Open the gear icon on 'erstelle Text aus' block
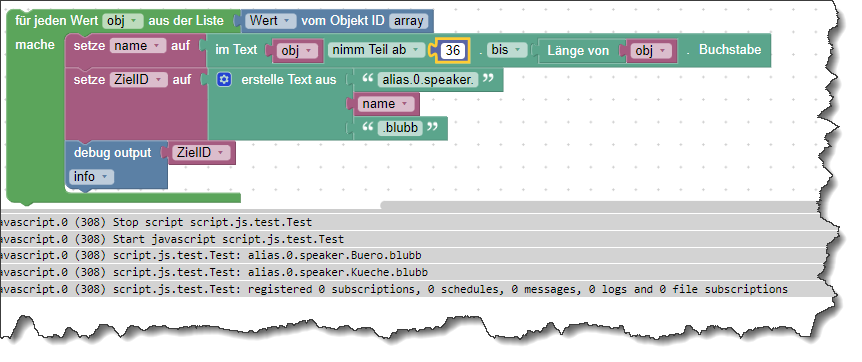The width and height of the screenshot is (862, 362). tap(223, 80)
